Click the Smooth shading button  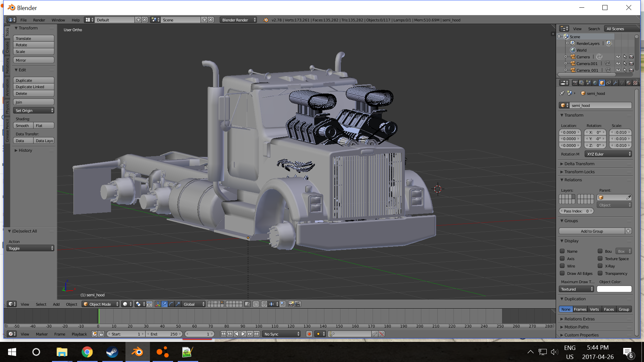[x=23, y=125]
